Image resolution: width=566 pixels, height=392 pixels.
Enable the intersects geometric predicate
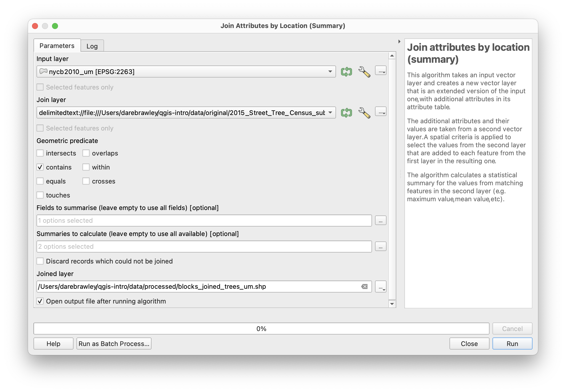pos(40,153)
